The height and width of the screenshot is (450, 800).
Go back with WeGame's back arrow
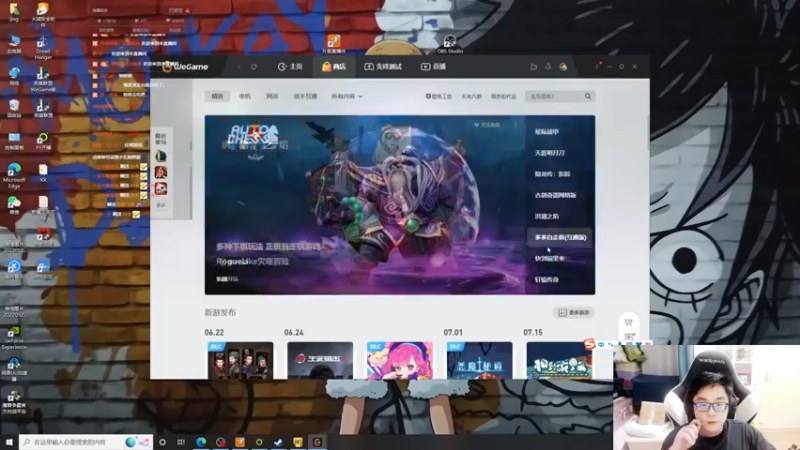tap(239, 67)
